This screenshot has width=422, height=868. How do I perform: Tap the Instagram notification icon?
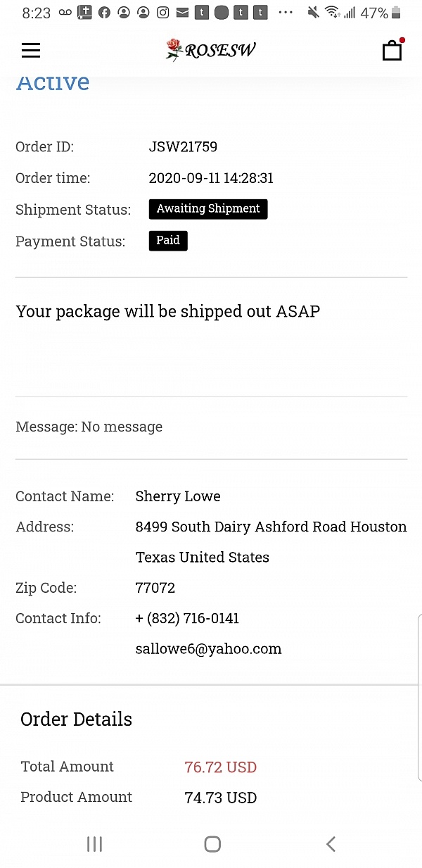[162, 13]
